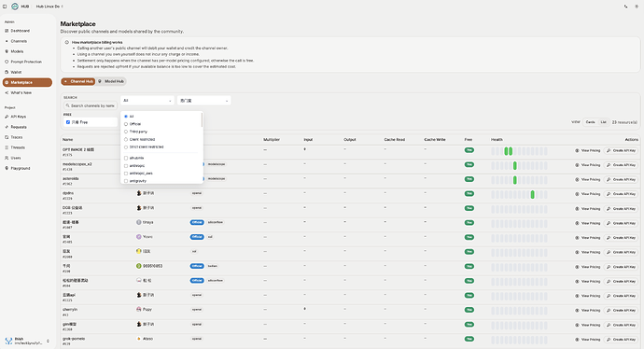Create API Key for GPT IMAGE 2 row

tap(621, 150)
